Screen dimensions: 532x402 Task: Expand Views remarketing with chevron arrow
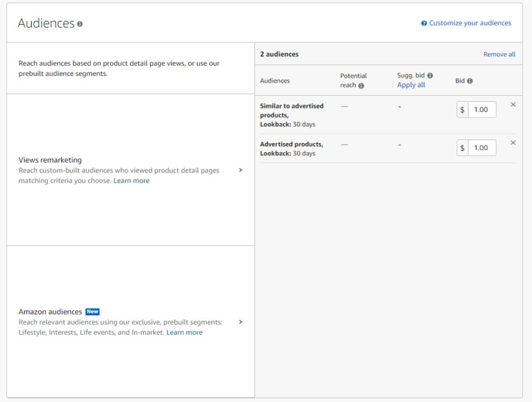point(241,170)
